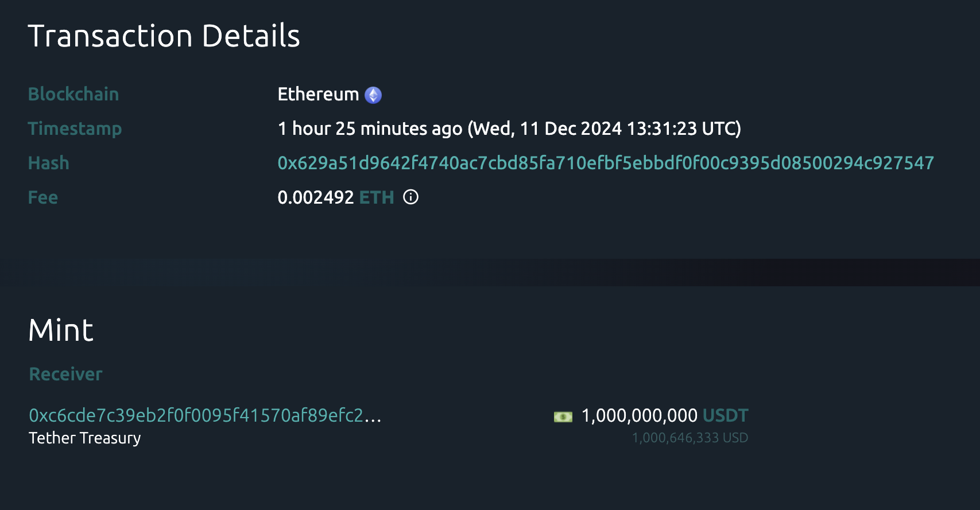Click the Hash field label

coord(49,163)
